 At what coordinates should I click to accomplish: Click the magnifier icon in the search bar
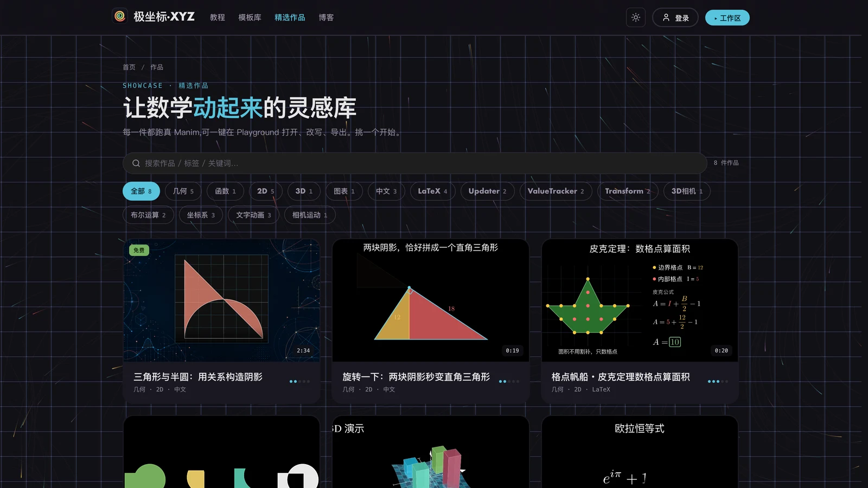coord(136,163)
